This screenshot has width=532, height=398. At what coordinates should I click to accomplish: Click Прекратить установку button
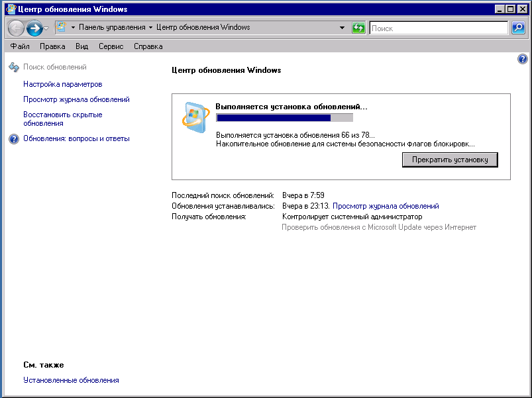450,160
